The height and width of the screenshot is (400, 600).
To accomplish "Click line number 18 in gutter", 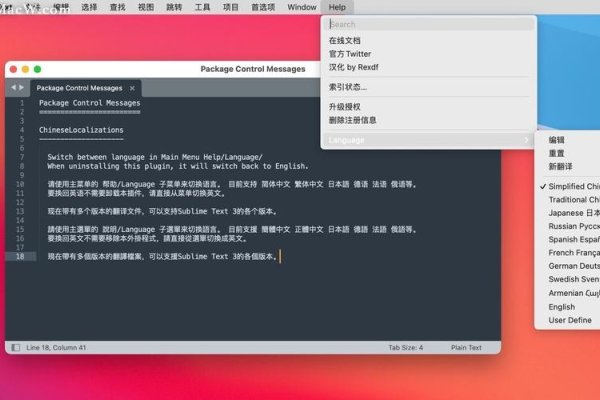I will [20, 256].
